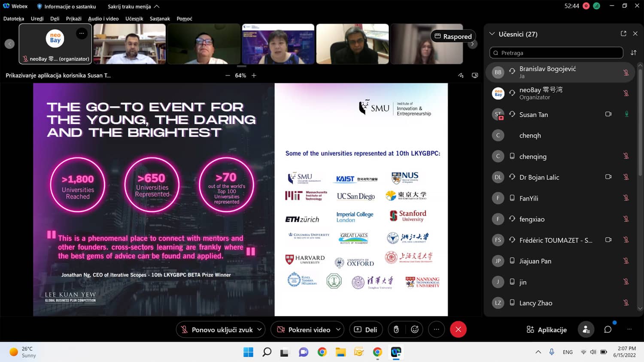Click Dr Bojan Lalic's video camera icon

(608, 177)
